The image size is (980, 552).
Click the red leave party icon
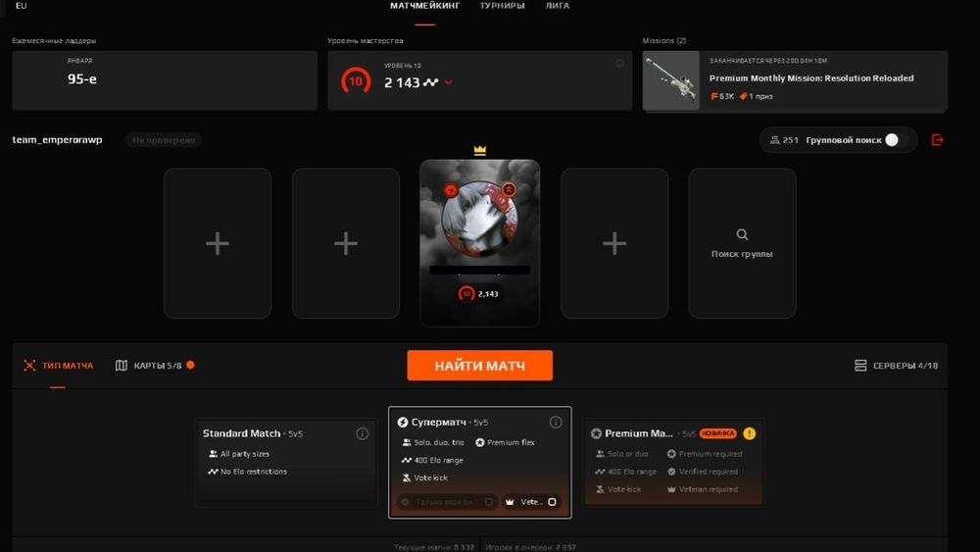click(937, 140)
